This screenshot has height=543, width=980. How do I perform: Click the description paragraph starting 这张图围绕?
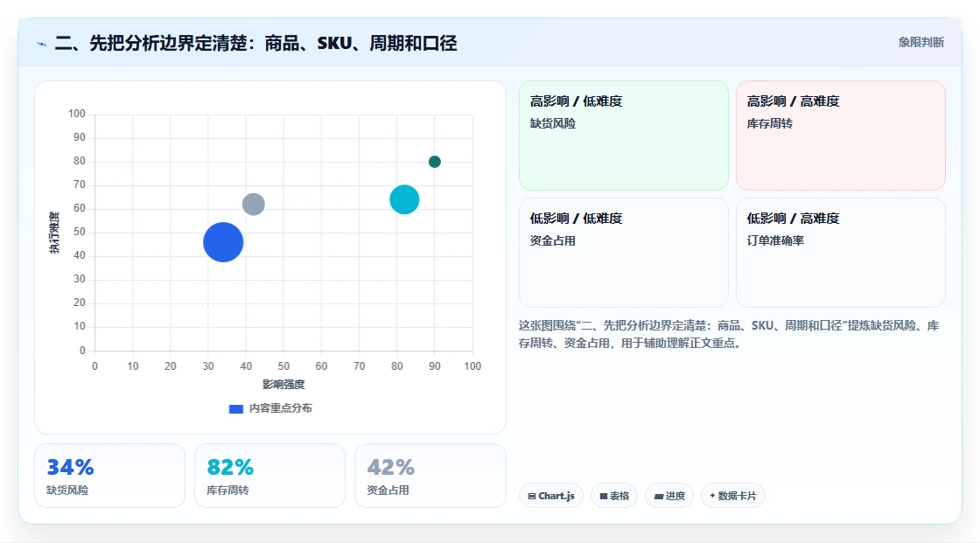[729, 334]
